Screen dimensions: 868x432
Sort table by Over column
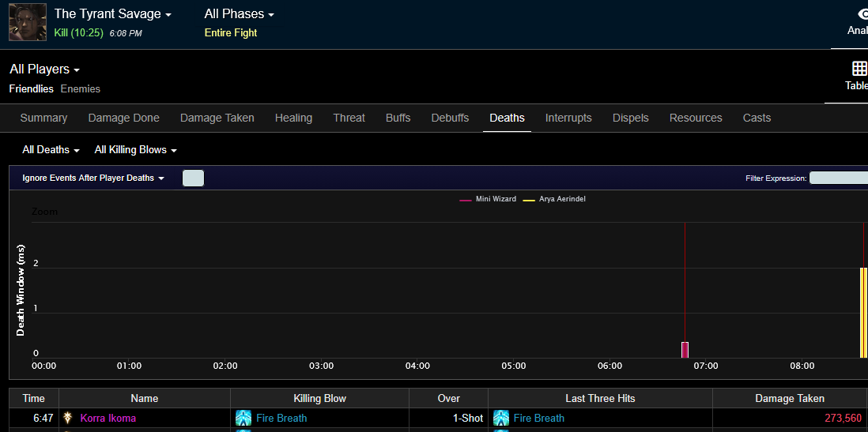click(448, 398)
